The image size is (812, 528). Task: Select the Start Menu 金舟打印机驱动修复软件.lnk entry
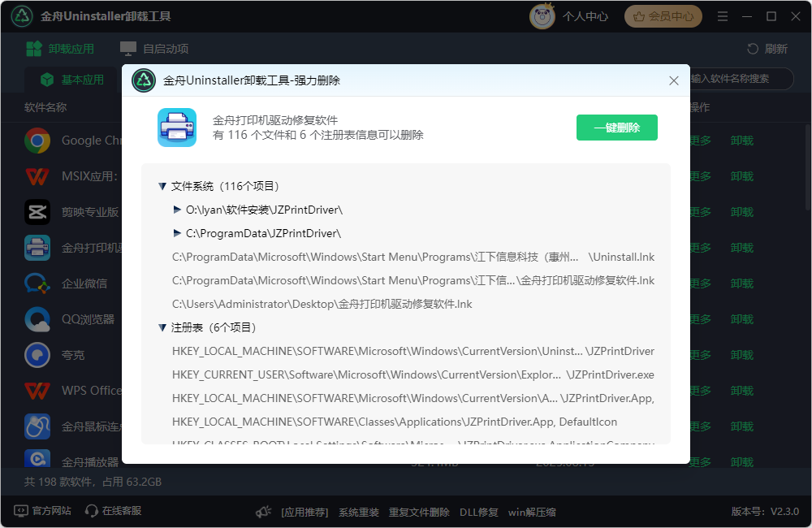(x=413, y=280)
